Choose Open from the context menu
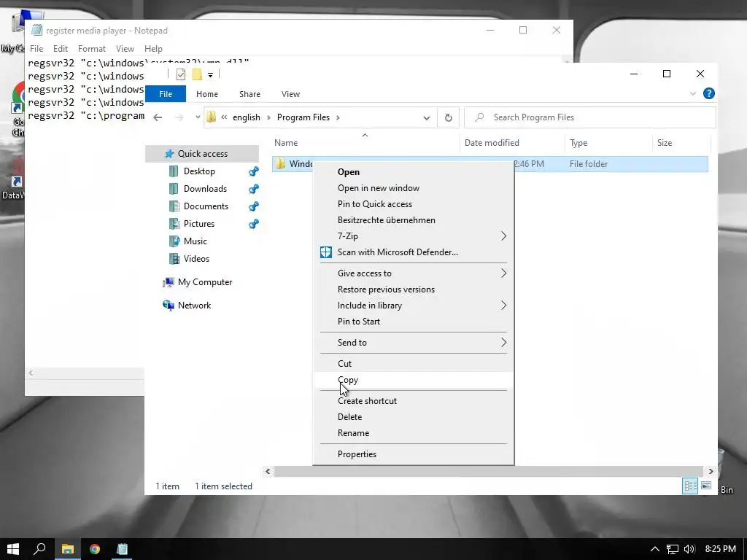Screen dimensions: 747x560 [x=413, y=172]
